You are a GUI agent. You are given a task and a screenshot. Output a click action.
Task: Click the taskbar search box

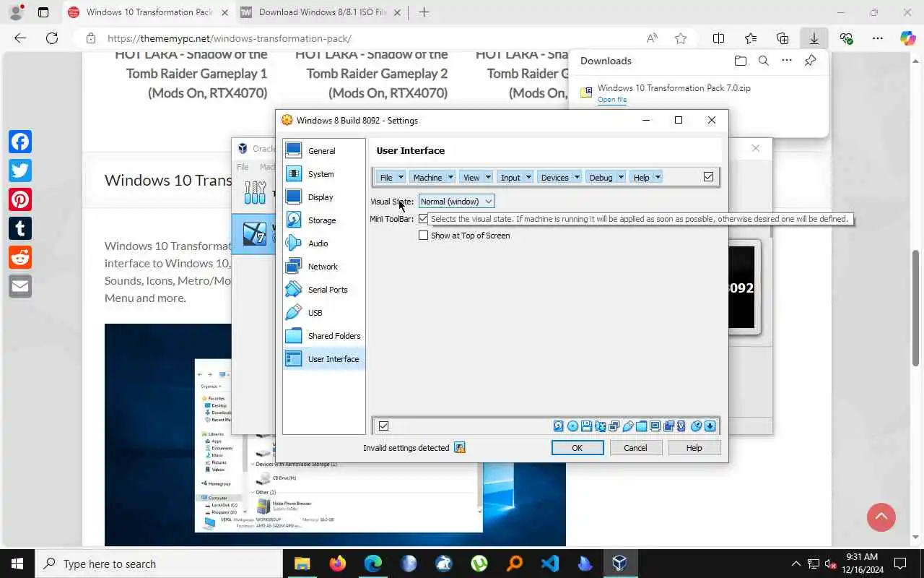pyautogui.click(x=159, y=564)
